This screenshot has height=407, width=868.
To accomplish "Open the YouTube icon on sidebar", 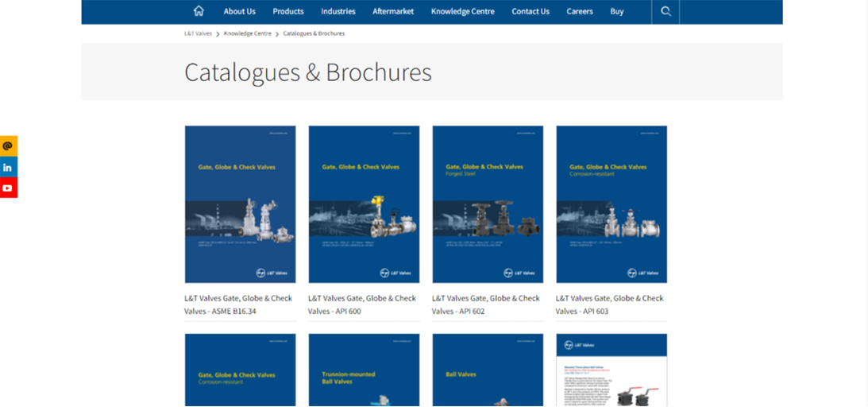I will (x=8, y=188).
